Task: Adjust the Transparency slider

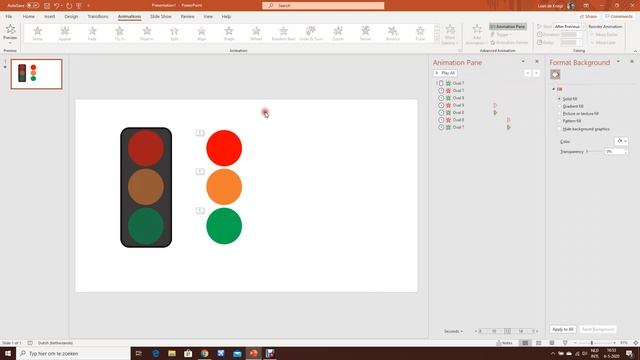Action: click(594, 151)
